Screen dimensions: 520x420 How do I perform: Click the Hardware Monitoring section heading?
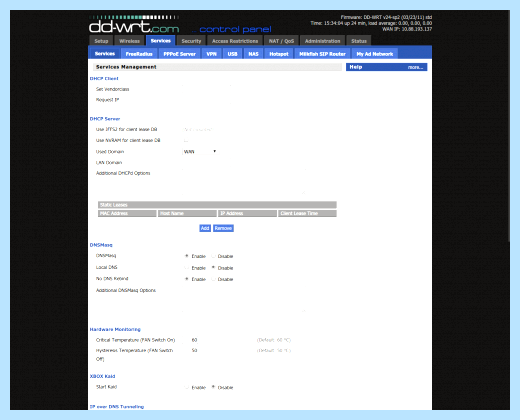(115, 329)
